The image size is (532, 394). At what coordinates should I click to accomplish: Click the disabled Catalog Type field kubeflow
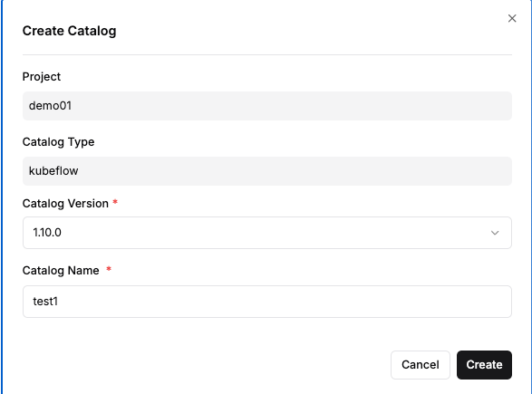[267, 171]
